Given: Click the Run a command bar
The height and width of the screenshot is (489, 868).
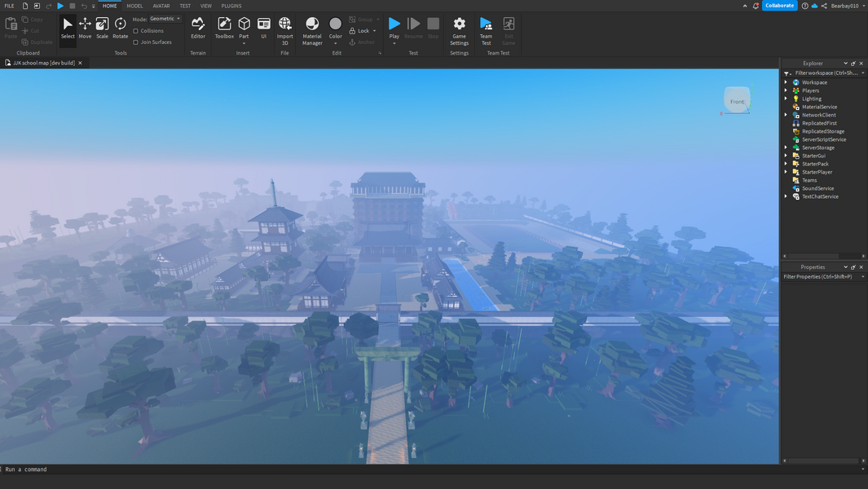Looking at the screenshot, I should (432, 469).
